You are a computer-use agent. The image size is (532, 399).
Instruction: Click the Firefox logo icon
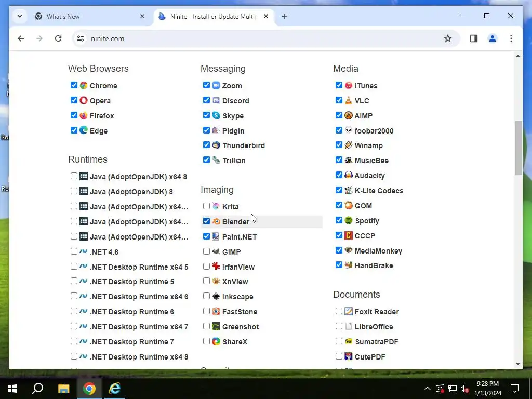84,115
